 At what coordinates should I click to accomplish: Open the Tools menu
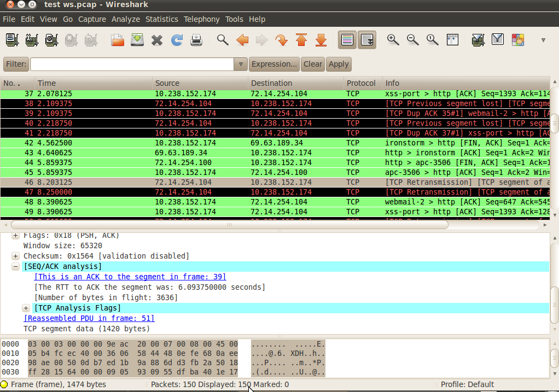click(234, 19)
